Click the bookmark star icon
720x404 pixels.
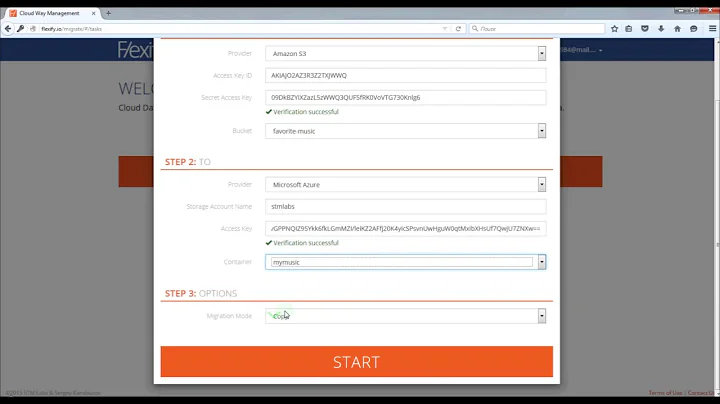[614, 28]
